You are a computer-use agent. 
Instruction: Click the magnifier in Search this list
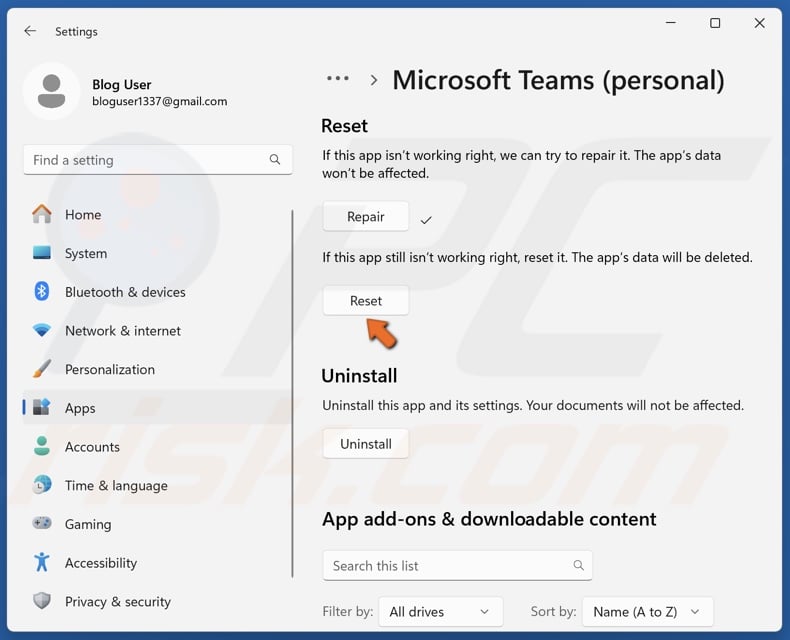[x=578, y=565]
